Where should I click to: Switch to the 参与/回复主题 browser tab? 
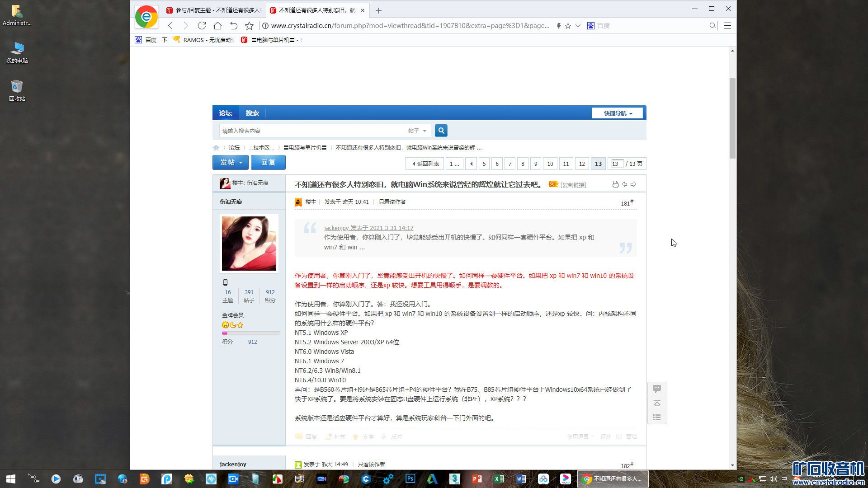pos(214,10)
